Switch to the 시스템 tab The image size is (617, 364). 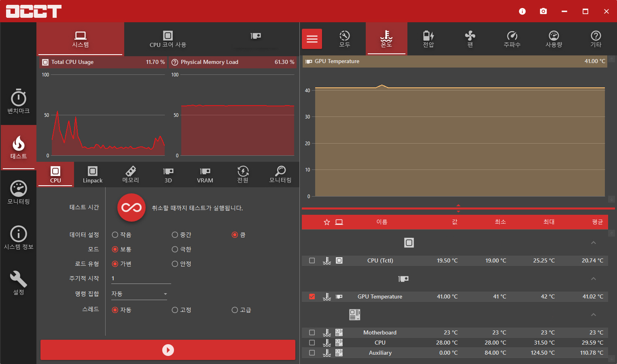coord(80,39)
